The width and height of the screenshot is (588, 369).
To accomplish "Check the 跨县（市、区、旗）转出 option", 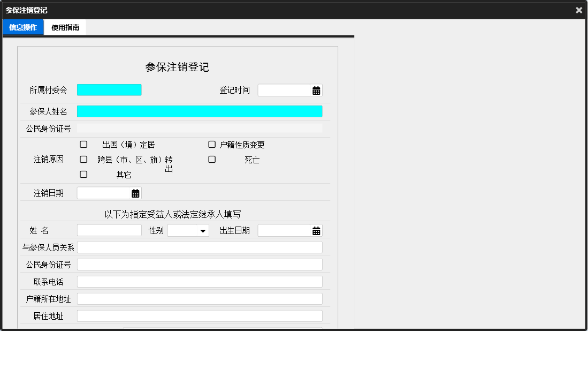I will (83, 159).
